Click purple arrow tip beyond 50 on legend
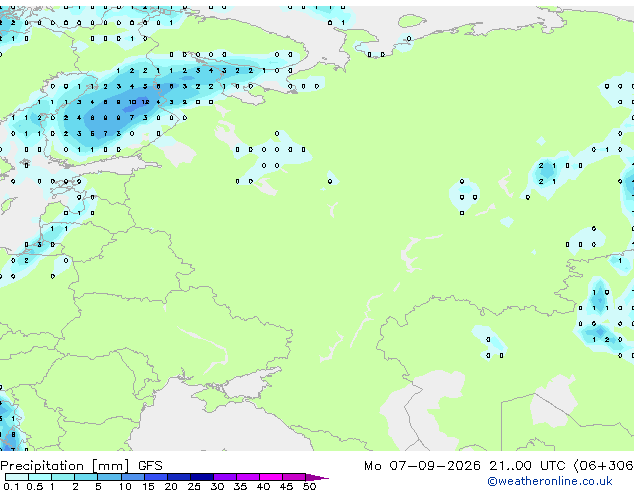The height and width of the screenshot is (490, 634). [317, 477]
